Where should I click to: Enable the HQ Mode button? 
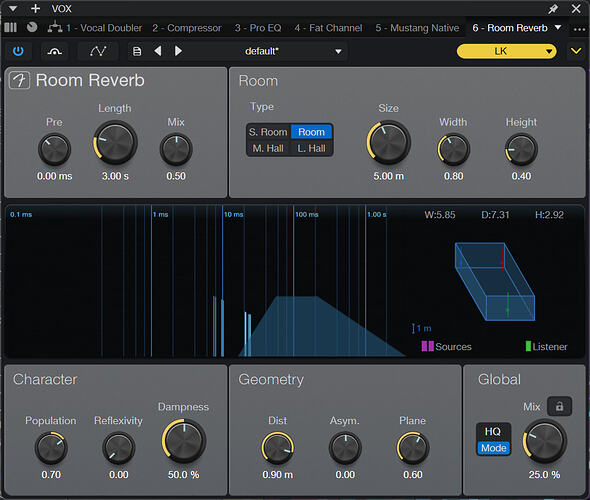point(493,439)
